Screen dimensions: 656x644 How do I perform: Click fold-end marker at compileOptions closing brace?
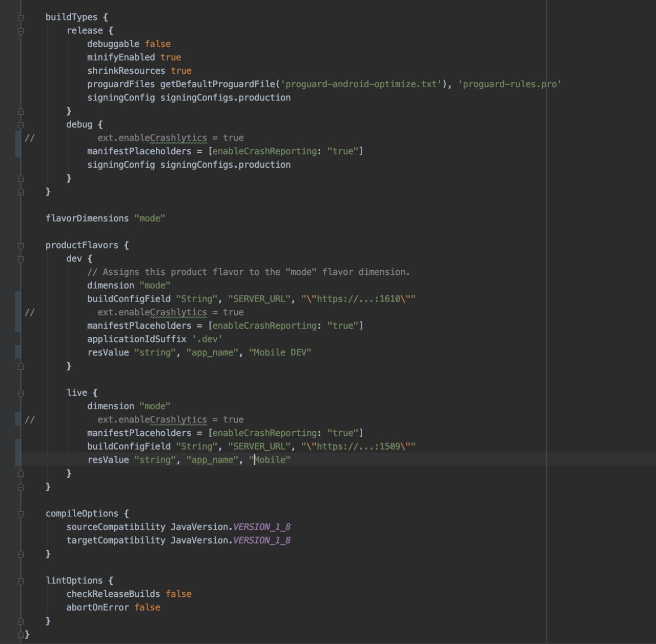[21, 554]
